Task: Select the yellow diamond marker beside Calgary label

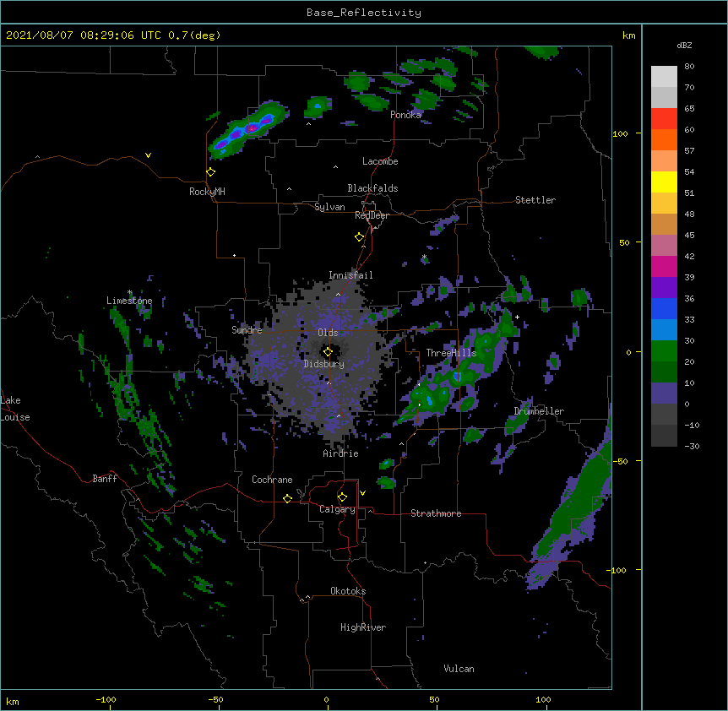Action: tap(342, 497)
